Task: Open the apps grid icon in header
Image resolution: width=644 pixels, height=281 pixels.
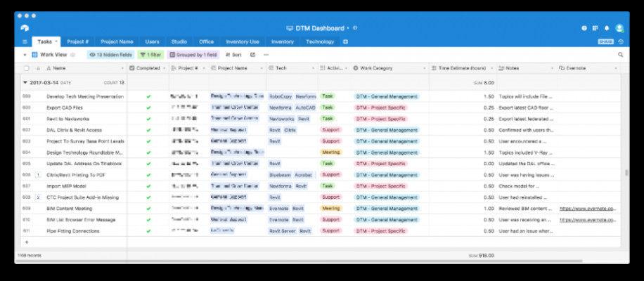Action: pyautogui.click(x=595, y=28)
